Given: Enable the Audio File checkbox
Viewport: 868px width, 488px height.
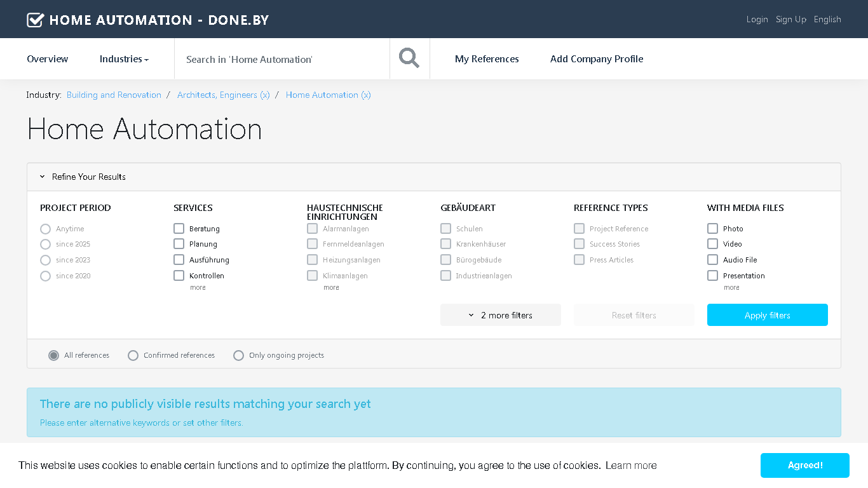Looking at the screenshot, I should click(712, 259).
